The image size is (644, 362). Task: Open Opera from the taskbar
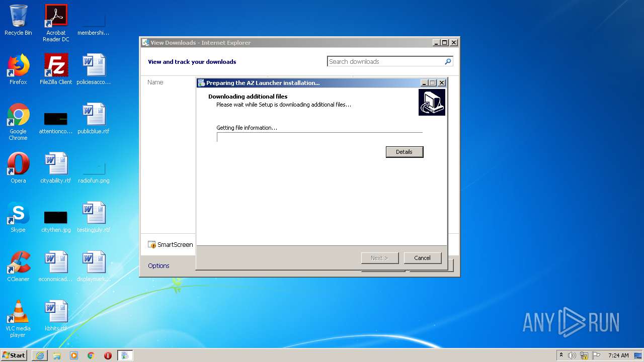tap(108, 355)
